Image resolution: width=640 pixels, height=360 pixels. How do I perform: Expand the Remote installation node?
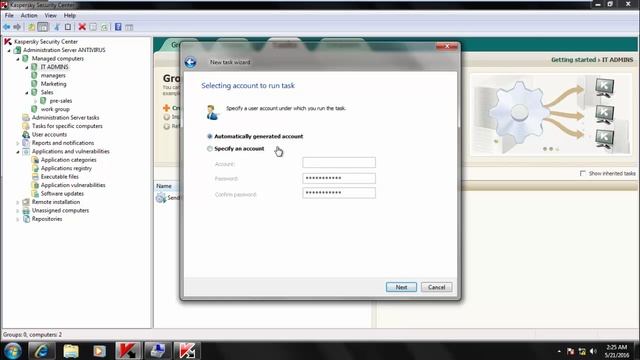18,202
